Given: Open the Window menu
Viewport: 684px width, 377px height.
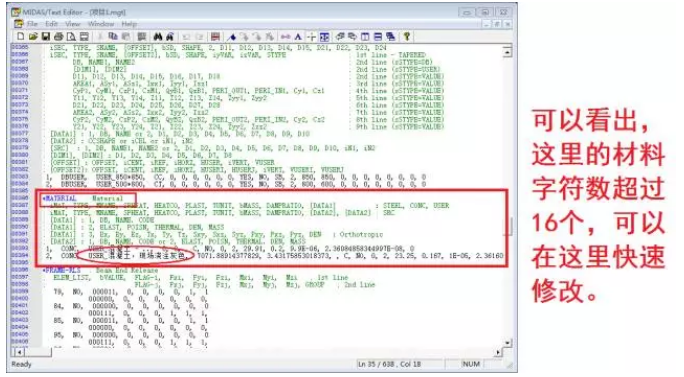Looking at the screenshot, I should tap(101, 24).
